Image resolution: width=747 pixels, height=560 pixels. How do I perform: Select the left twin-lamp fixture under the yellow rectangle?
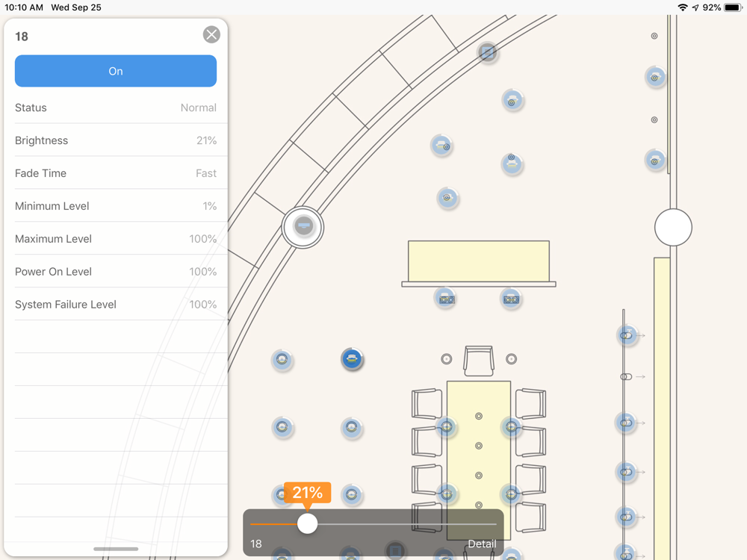[446, 299]
